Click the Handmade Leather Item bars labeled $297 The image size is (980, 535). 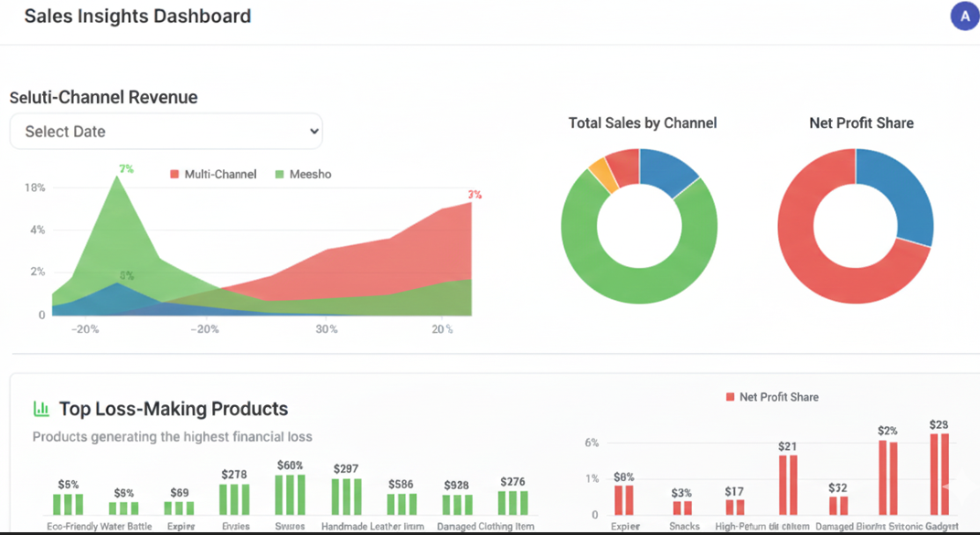point(346,497)
